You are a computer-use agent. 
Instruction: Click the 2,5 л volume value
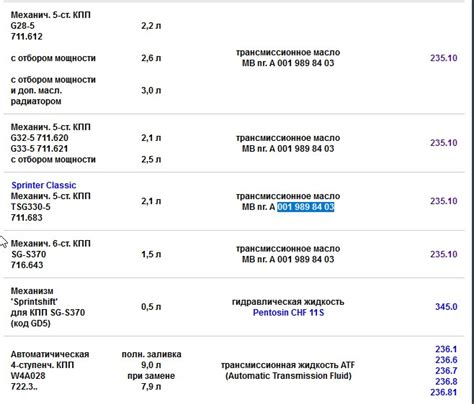pos(151,159)
